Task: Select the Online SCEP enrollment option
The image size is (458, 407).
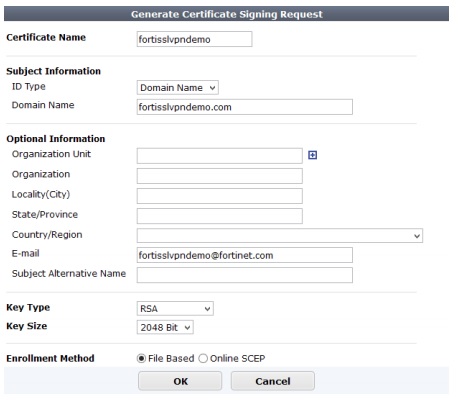Action: [x=203, y=358]
